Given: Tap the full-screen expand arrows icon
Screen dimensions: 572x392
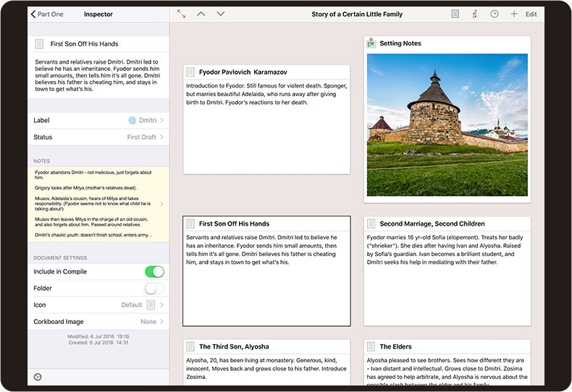Looking at the screenshot, I should click(x=181, y=14).
